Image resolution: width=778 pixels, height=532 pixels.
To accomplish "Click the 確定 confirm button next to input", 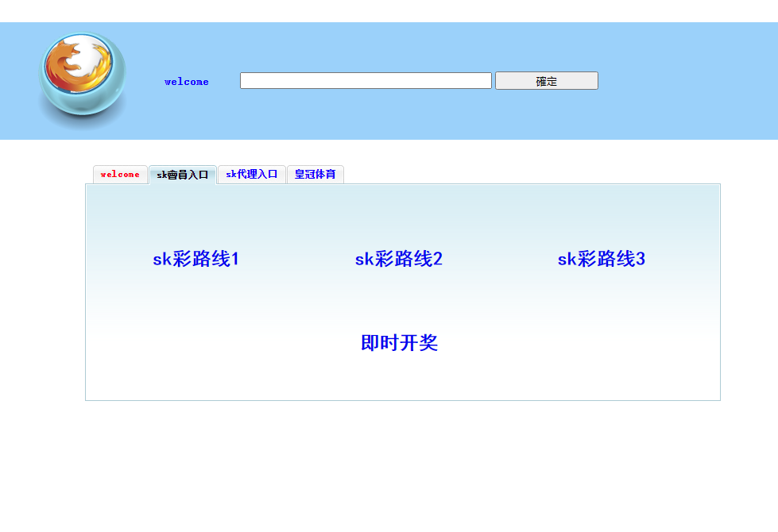I will point(546,80).
